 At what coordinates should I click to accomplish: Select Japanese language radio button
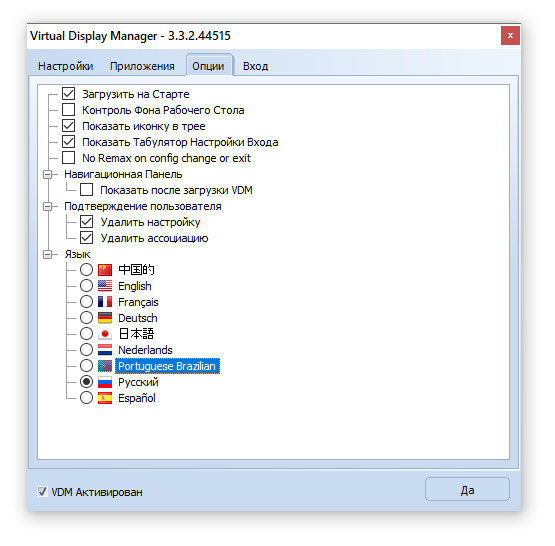86,334
